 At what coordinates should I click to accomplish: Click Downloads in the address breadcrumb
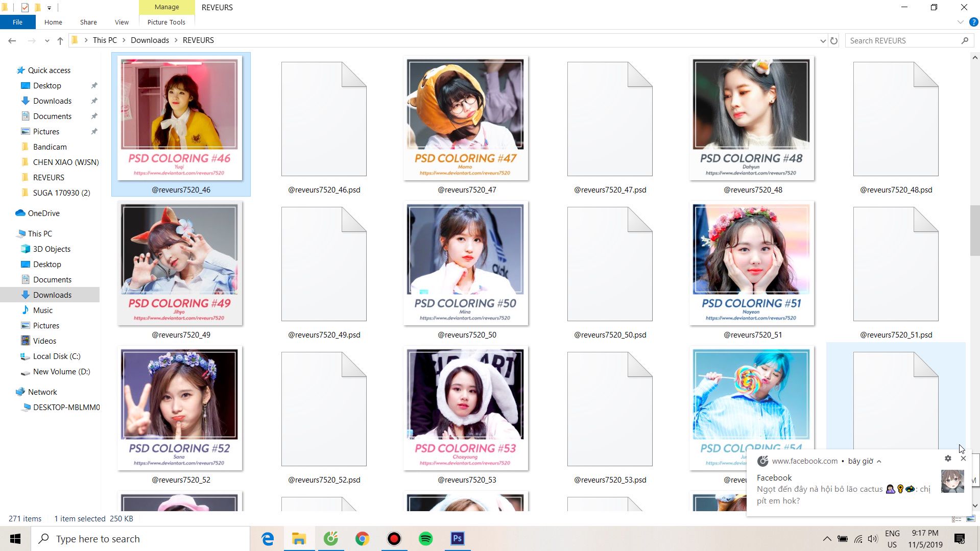click(150, 40)
